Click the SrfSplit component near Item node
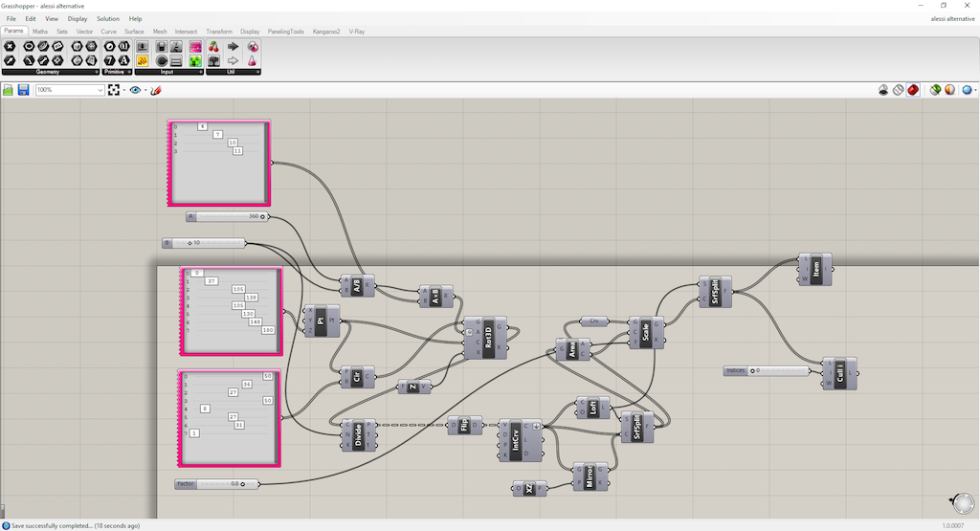The width and height of the screenshot is (980, 531). (716, 292)
